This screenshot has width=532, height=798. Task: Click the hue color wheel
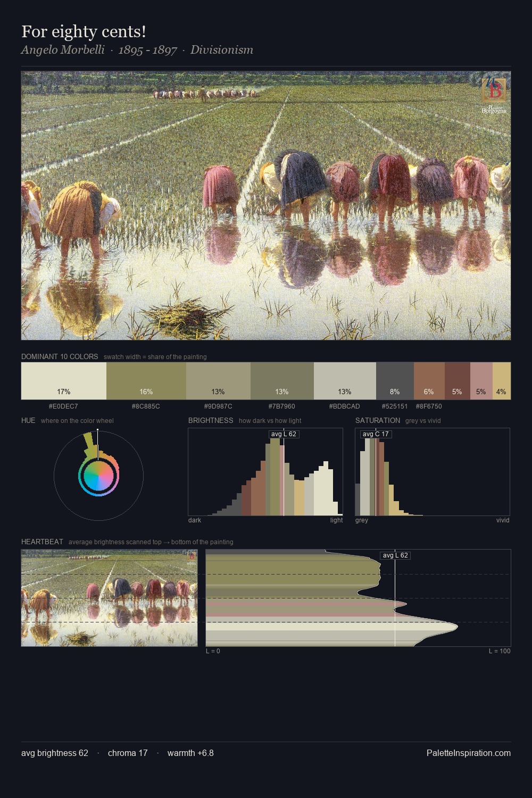coord(98,475)
